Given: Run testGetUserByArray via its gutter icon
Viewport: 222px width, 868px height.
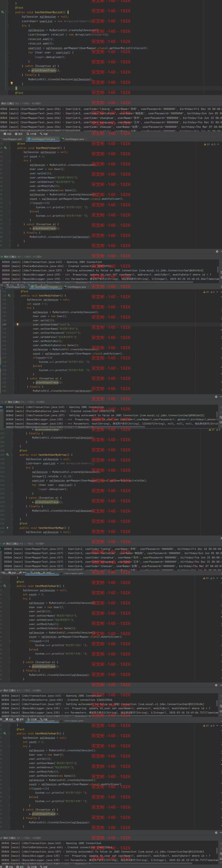Looking at the screenshot, I should [7, 455].
